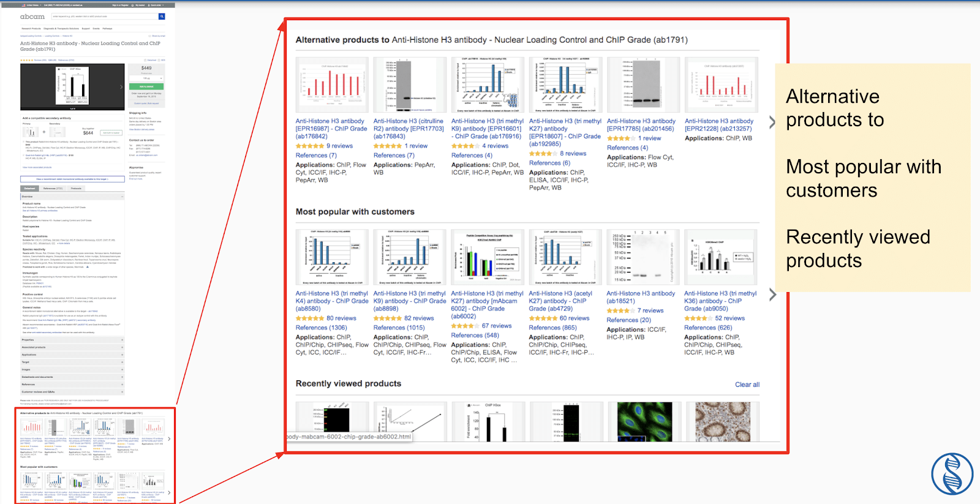This screenshot has height=504, width=980.
Task: Open Research Products menu
Action: [x=31, y=28]
